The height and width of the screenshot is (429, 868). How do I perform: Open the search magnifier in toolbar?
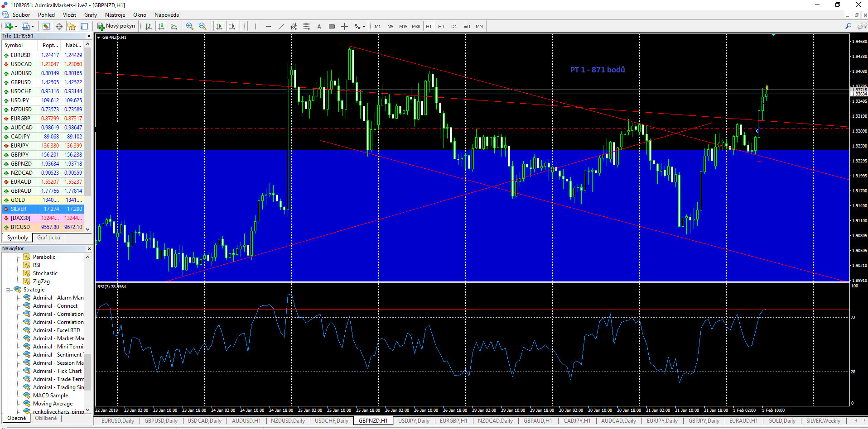(848, 26)
